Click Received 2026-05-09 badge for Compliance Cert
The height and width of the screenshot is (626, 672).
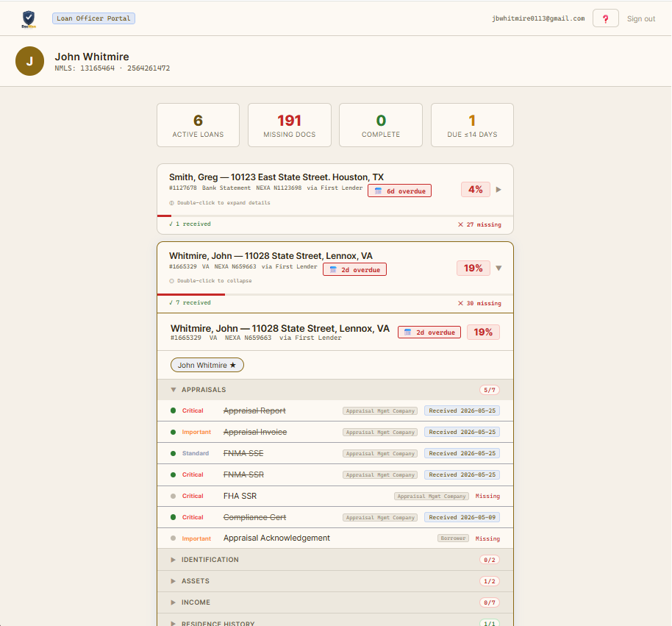pos(462,518)
